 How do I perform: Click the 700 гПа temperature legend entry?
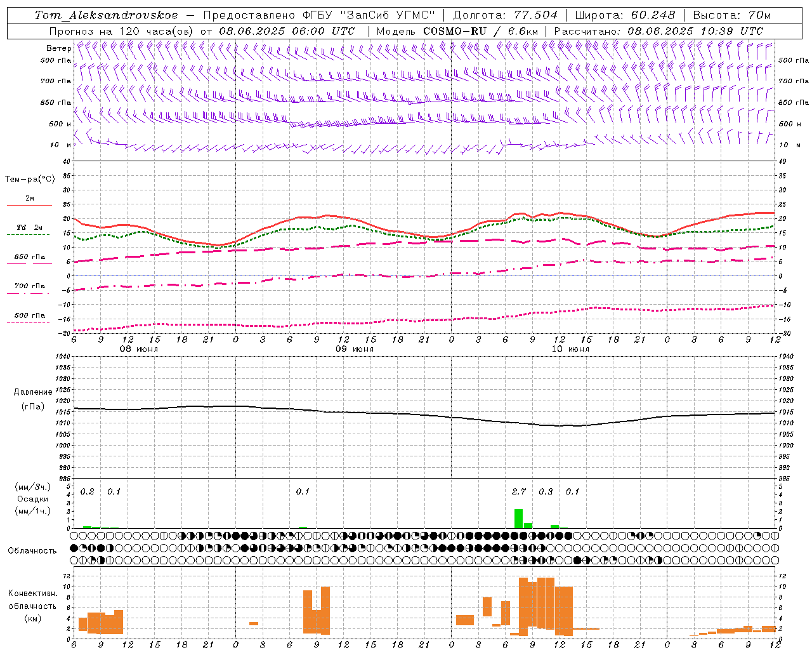coord(30,286)
